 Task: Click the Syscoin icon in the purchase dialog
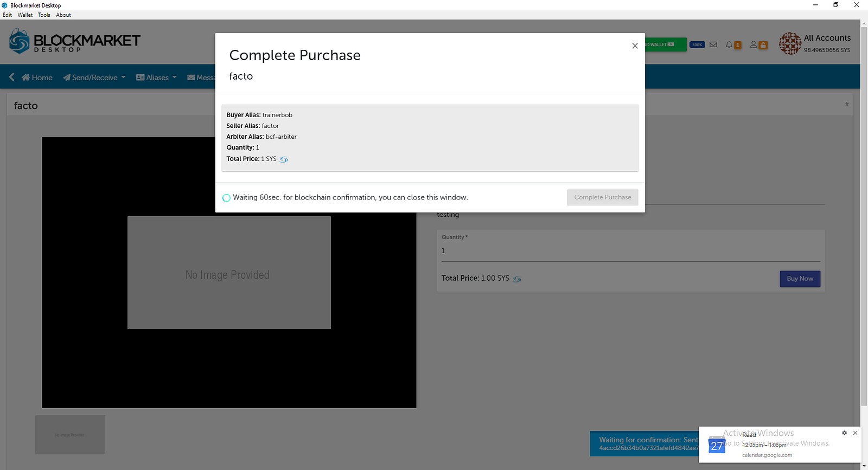click(284, 159)
